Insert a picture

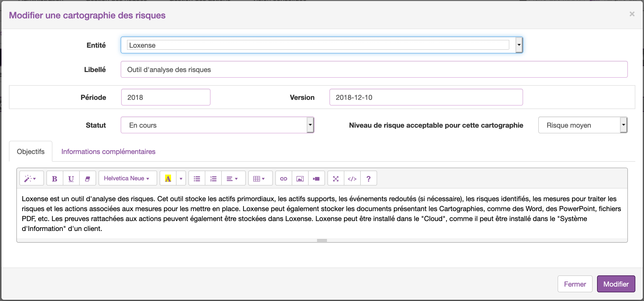(x=300, y=179)
